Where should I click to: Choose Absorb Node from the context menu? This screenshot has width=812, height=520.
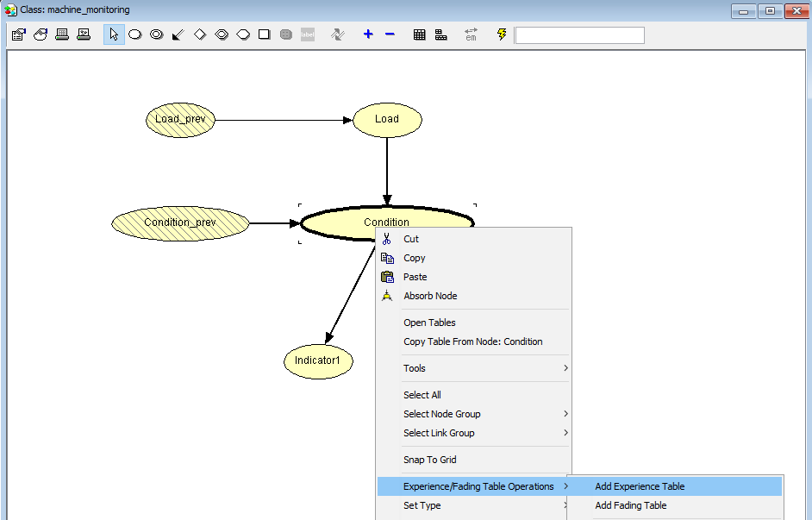click(x=474, y=296)
